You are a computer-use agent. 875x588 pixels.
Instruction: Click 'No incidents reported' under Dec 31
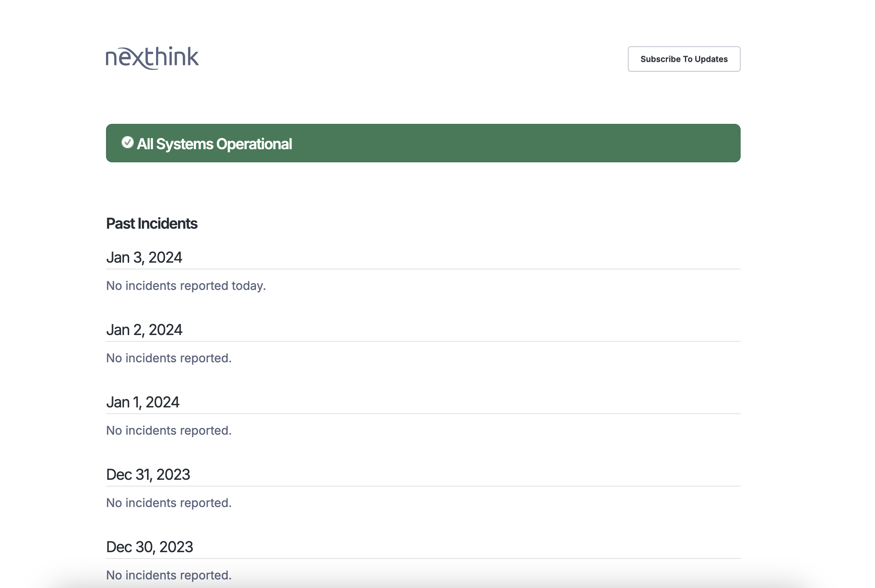[169, 503]
